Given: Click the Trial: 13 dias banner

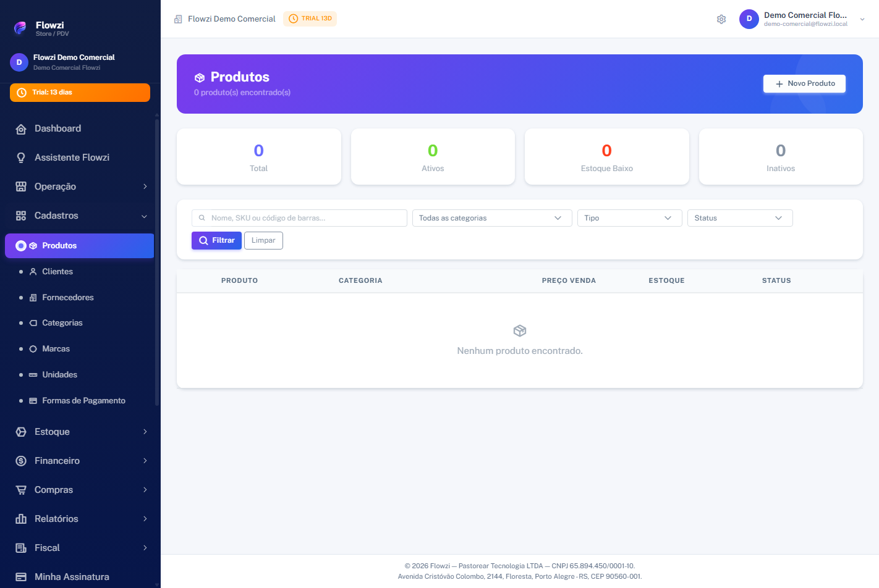Looking at the screenshot, I should [80, 93].
